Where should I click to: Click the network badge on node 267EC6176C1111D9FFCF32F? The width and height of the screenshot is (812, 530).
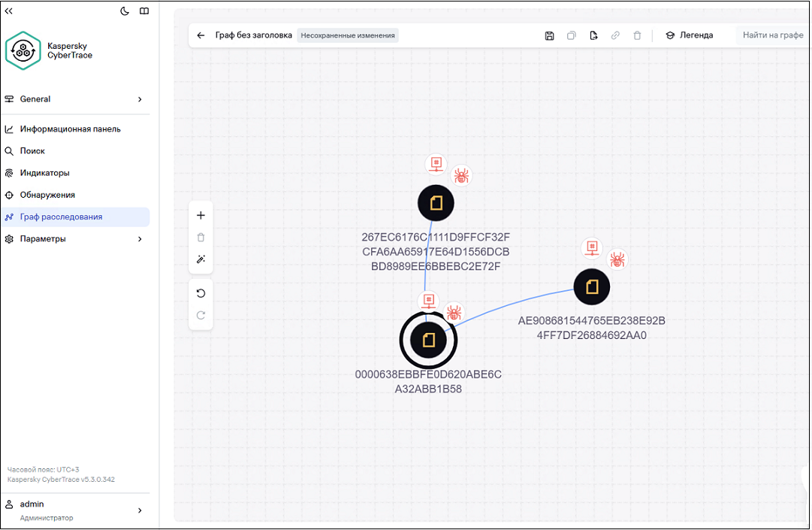point(436,164)
